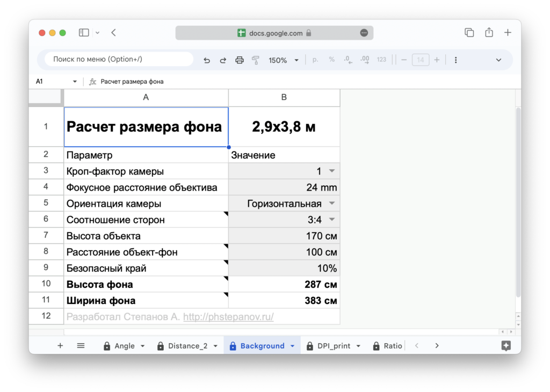
Task: Click the cell 'Параметр'
Action: (146, 155)
